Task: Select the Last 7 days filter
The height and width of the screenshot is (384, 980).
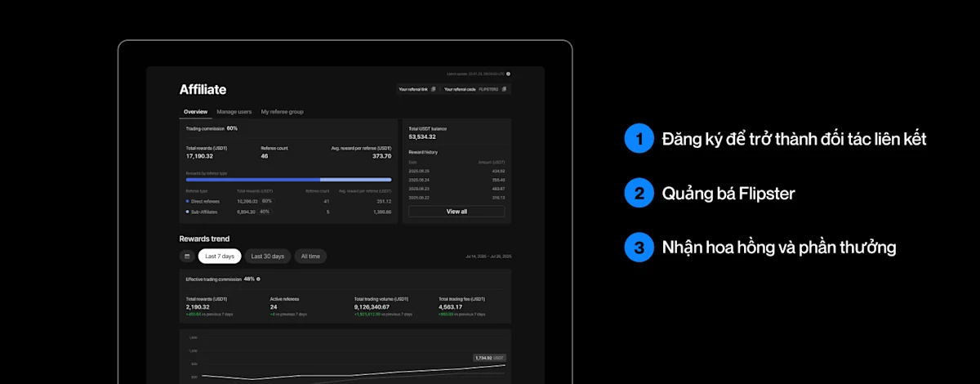Action: (220, 257)
